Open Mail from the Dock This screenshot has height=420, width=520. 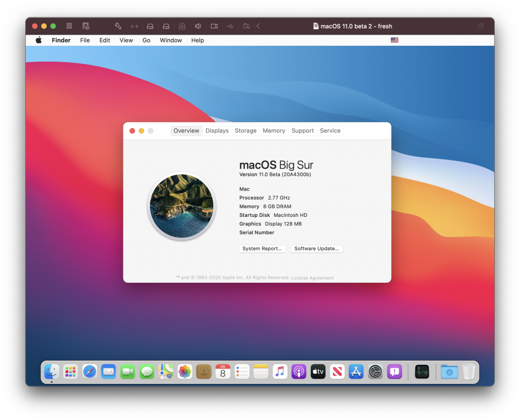point(109,372)
